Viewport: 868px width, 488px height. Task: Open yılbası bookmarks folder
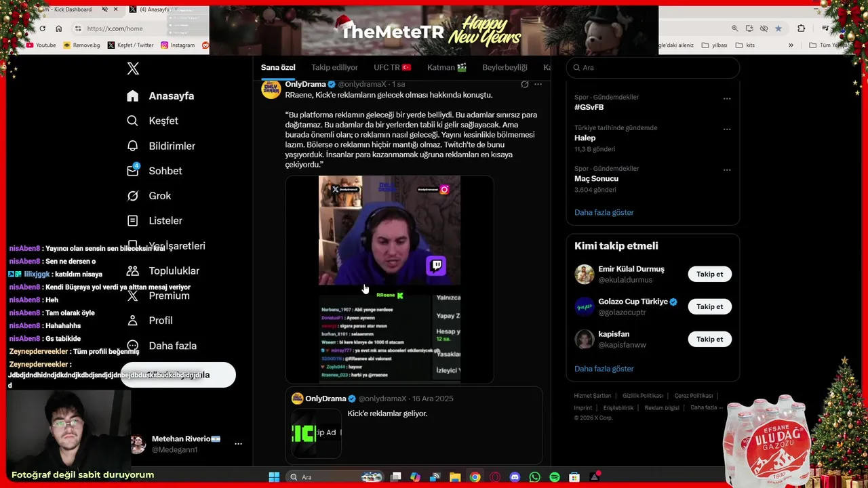click(x=714, y=45)
